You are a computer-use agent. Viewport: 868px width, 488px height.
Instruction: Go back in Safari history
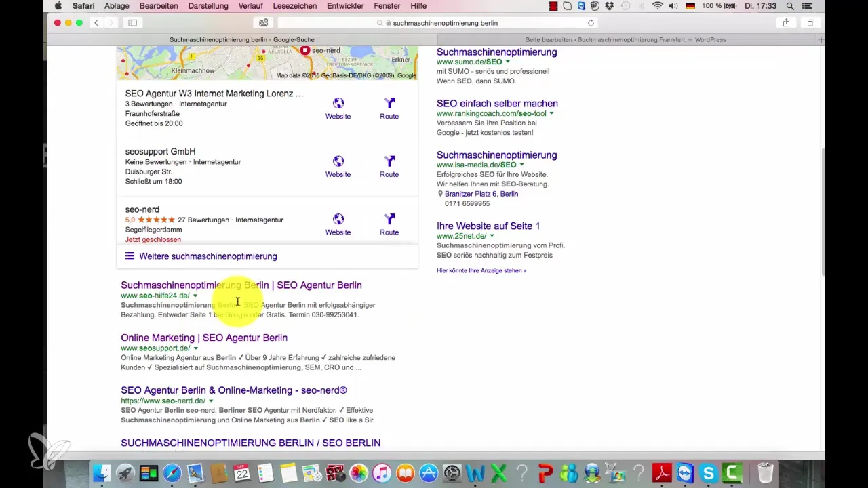96,22
